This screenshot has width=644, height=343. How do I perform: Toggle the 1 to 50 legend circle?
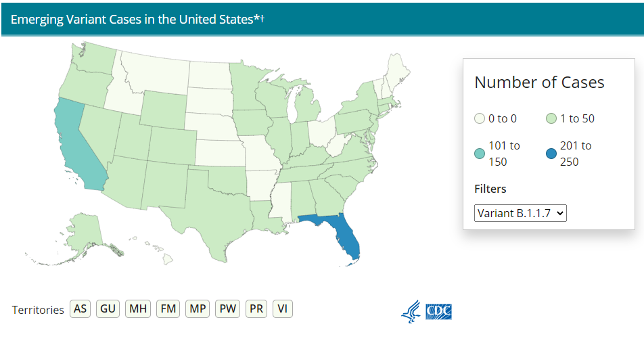(x=551, y=118)
